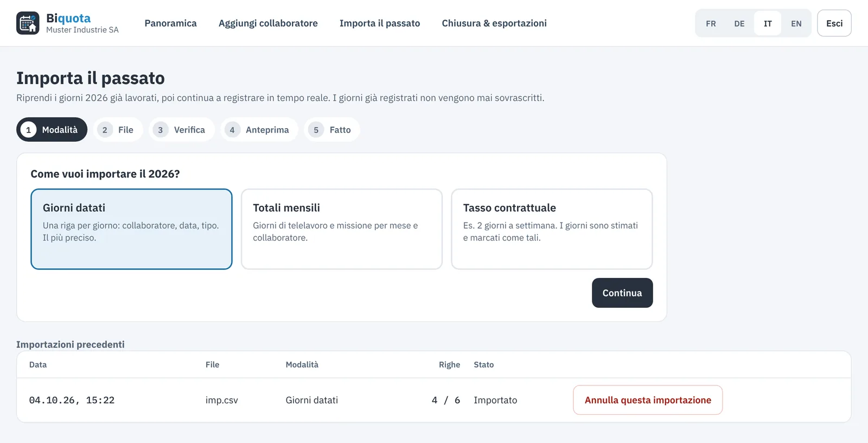Click Giorni datati in the import table row
Image resolution: width=868 pixels, height=443 pixels.
tap(312, 400)
